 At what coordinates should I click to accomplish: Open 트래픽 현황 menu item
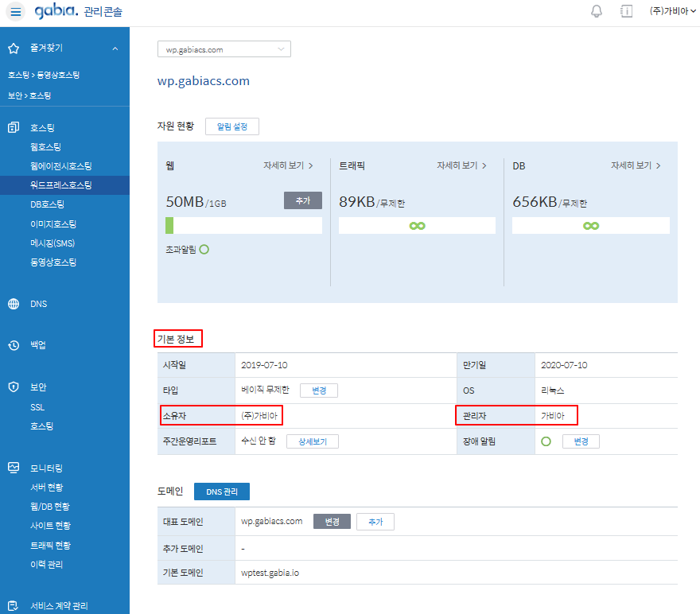point(50,546)
